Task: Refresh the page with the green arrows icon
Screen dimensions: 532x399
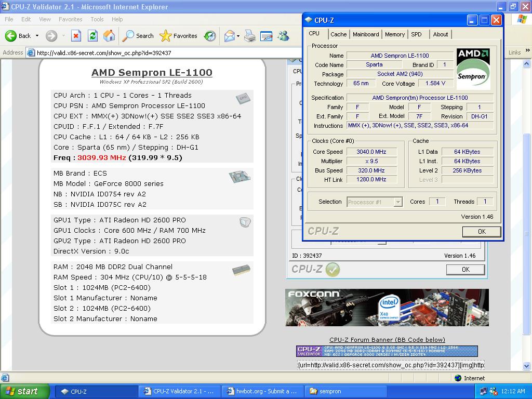Action: point(92,36)
